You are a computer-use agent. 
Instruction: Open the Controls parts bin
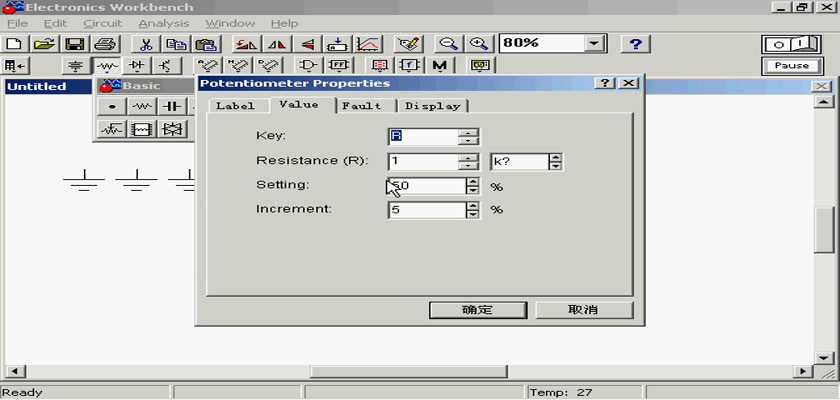point(409,66)
